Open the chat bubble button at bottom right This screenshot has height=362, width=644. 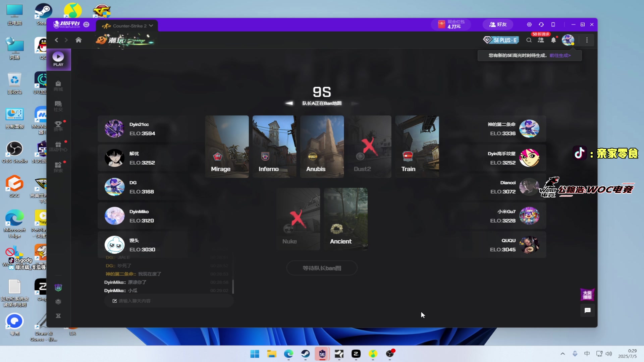(x=588, y=310)
